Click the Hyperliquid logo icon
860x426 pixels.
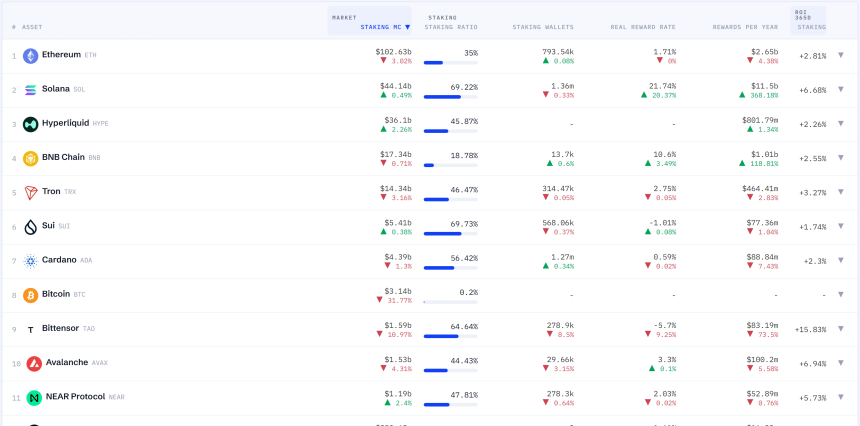(30, 124)
